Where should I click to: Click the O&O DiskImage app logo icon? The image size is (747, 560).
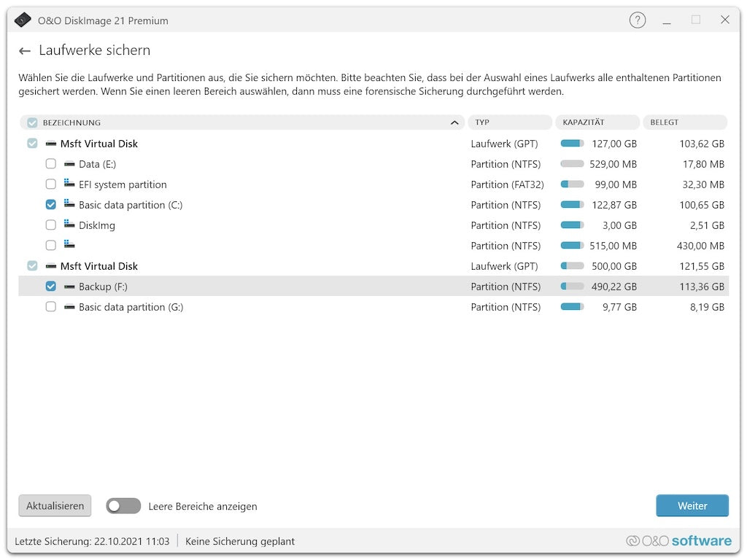[x=23, y=20]
